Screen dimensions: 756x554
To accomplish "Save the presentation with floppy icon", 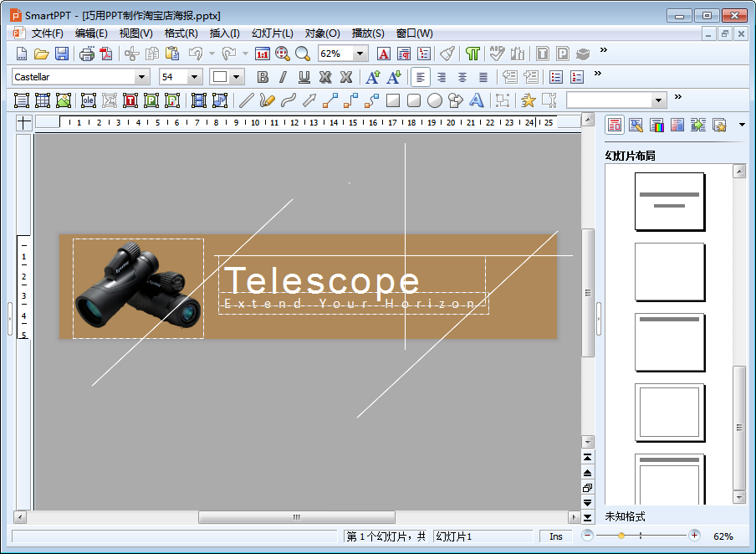I will (x=62, y=54).
